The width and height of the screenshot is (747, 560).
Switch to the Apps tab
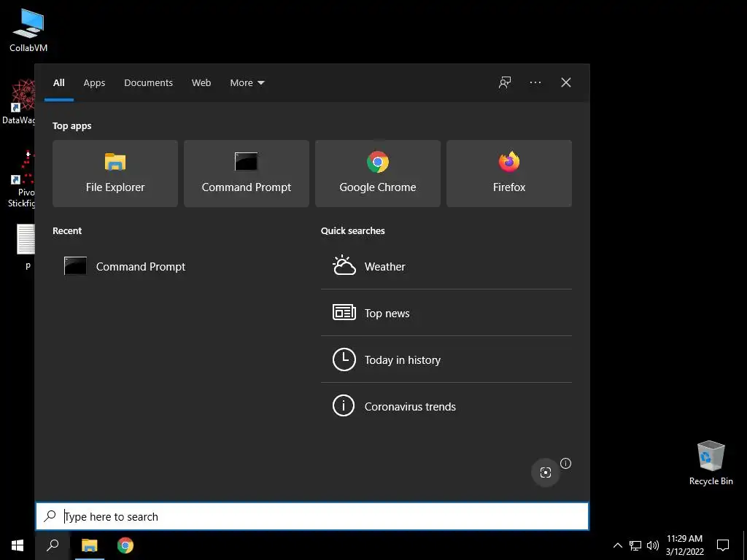(x=94, y=83)
